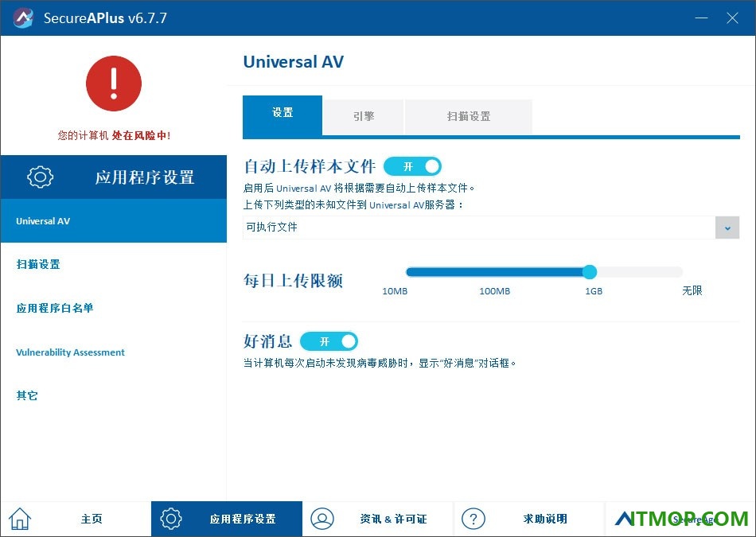Disable the 好消息 toggle switch
Image resolution: width=756 pixels, height=537 pixels.
[329, 341]
